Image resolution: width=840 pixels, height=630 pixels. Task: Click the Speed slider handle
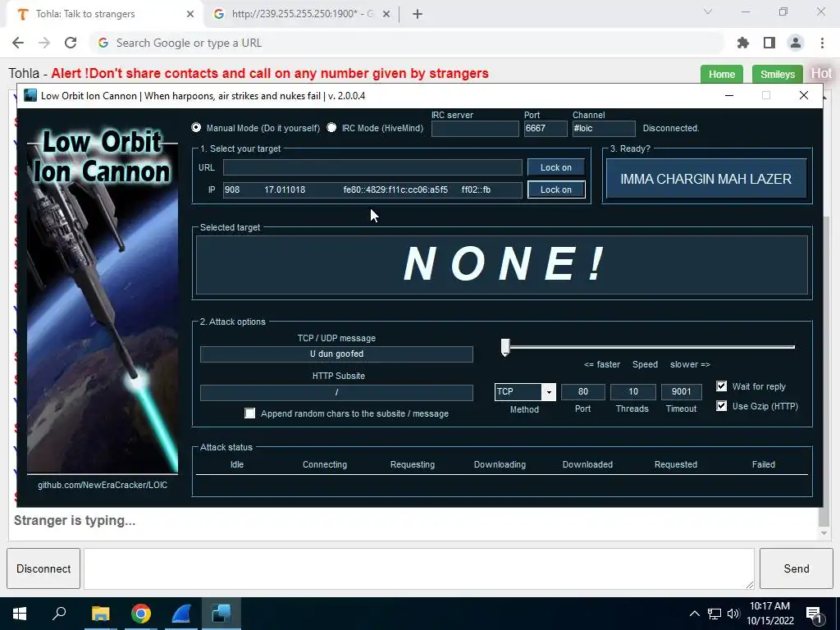pos(505,347)
